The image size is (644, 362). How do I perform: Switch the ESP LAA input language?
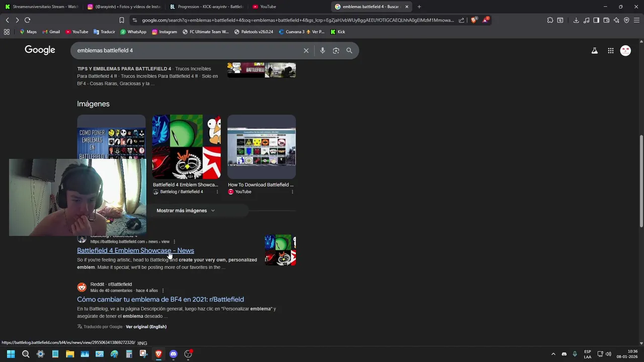pos(588,354)
